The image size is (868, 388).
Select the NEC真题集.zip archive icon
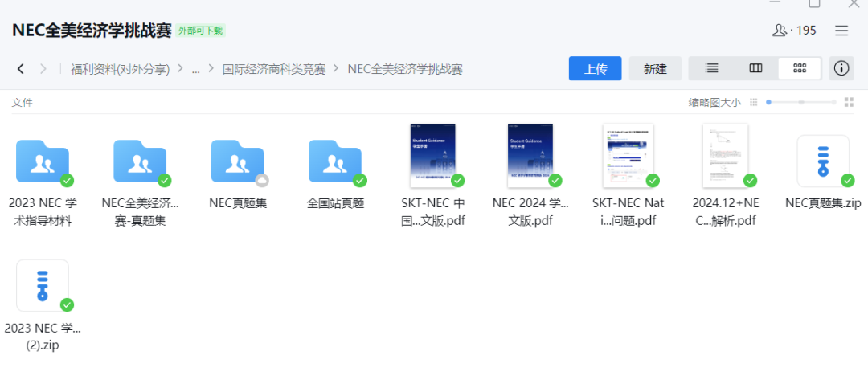(823, 161)
